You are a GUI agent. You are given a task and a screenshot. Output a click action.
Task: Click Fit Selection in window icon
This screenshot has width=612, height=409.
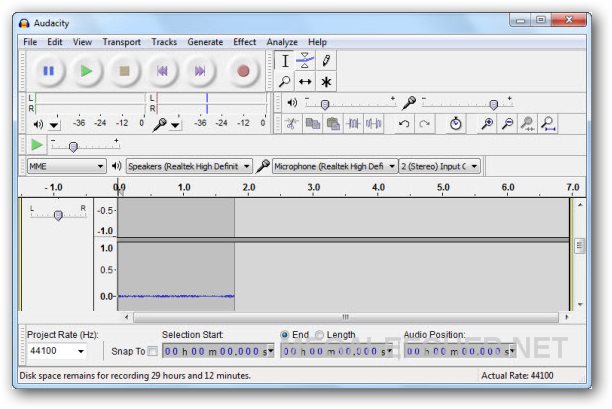tap(528, 124)
